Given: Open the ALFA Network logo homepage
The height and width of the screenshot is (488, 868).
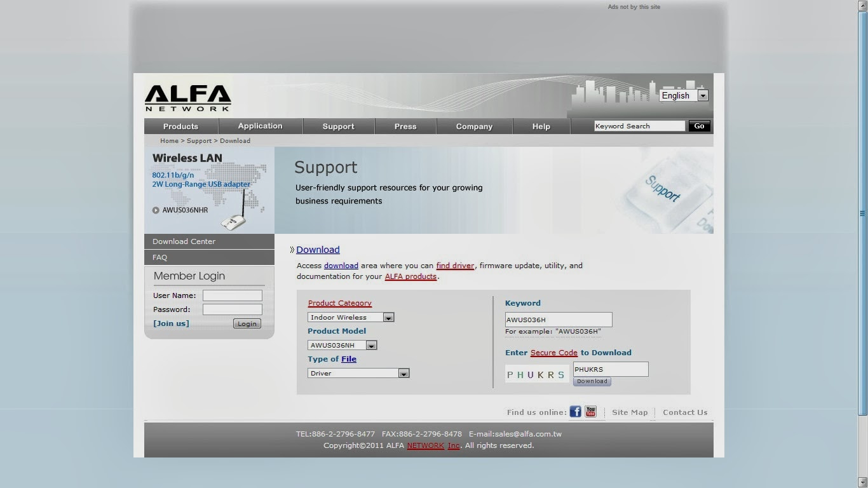Looking at the screenshot, I should pos(187,98).
